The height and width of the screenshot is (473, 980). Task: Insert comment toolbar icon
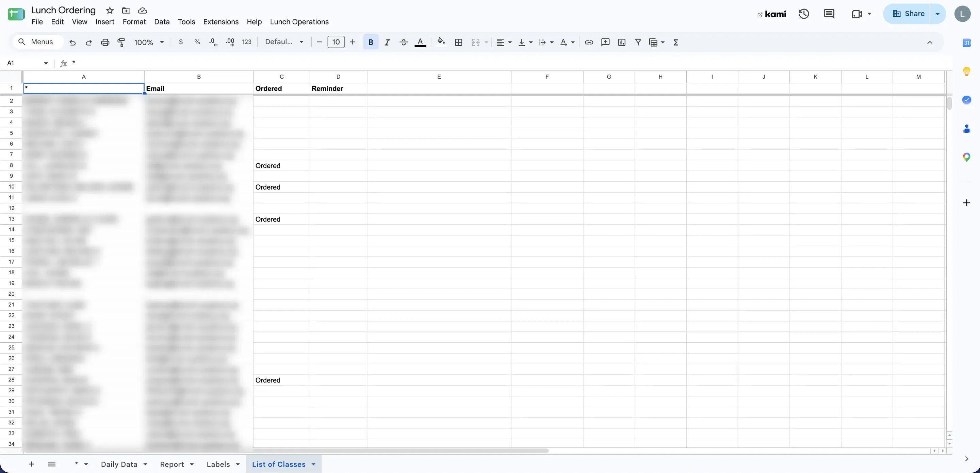pos(605,42)
